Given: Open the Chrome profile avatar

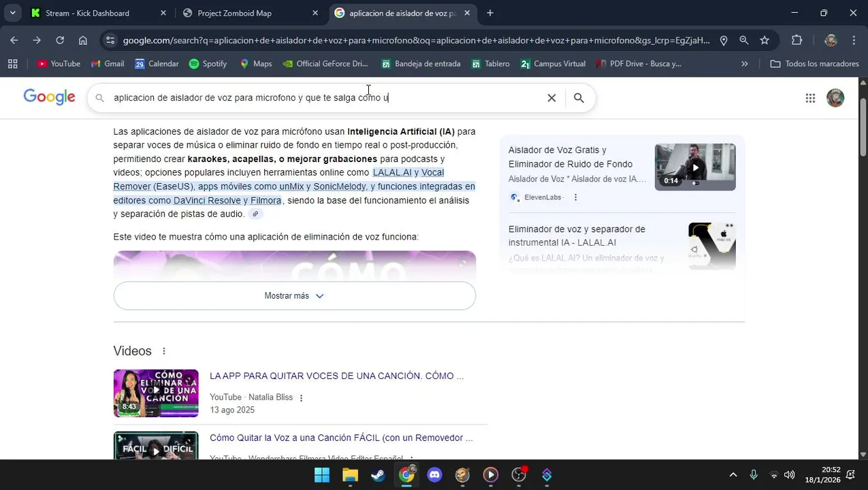Looking at the screenshot, I should pos(831,40).
